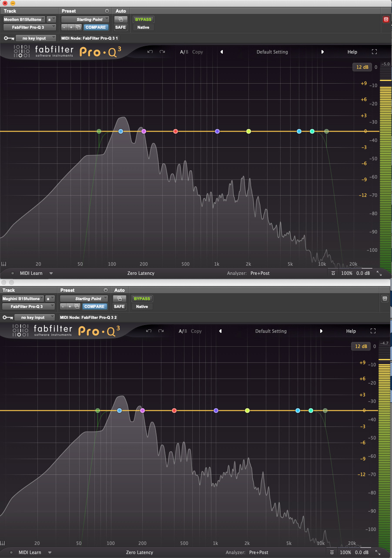Click resize interface icon in Maghini window

coord(378,552)
